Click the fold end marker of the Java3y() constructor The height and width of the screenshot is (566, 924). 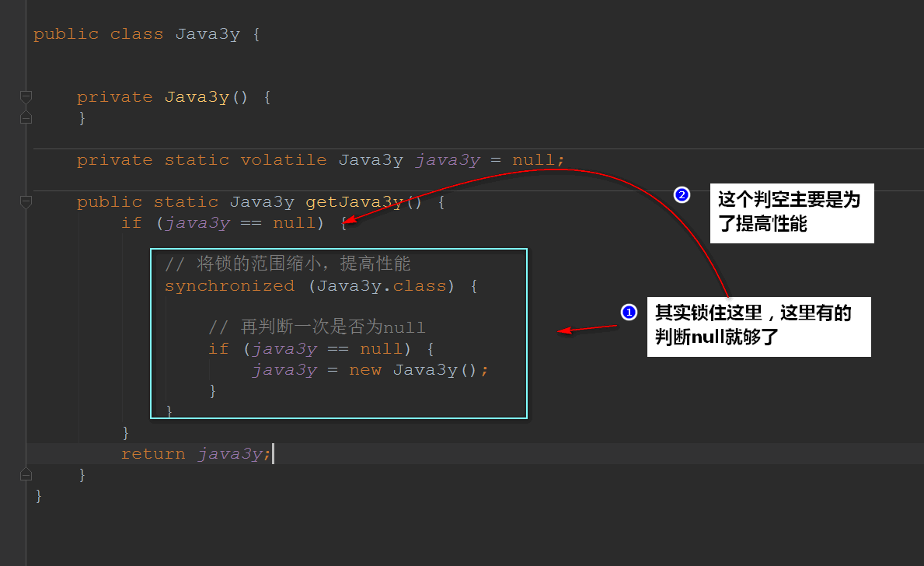tap(26, 117)
